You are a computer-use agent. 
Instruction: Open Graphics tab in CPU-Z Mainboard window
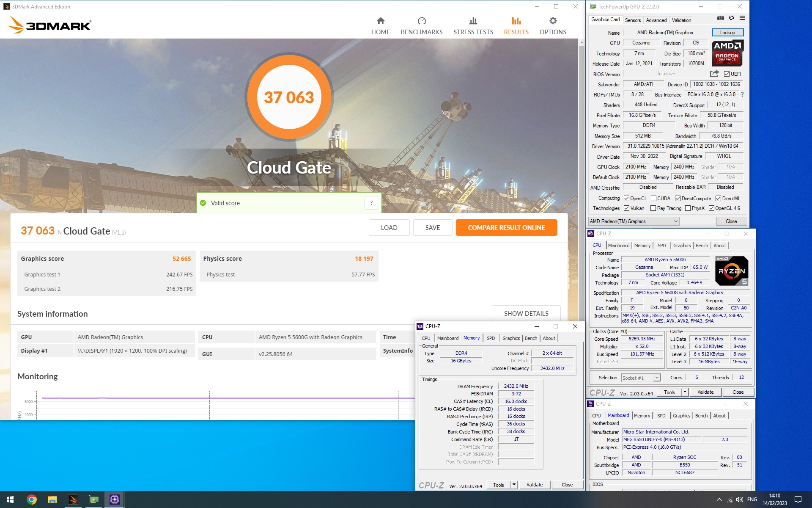click(x=681, y=416)
